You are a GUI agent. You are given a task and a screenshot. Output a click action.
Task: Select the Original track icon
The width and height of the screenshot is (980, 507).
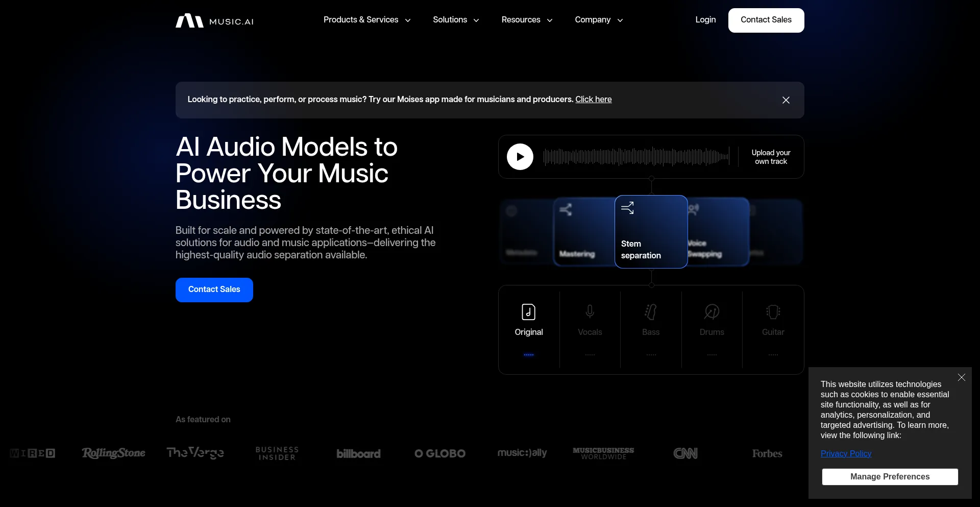[528, 312]
